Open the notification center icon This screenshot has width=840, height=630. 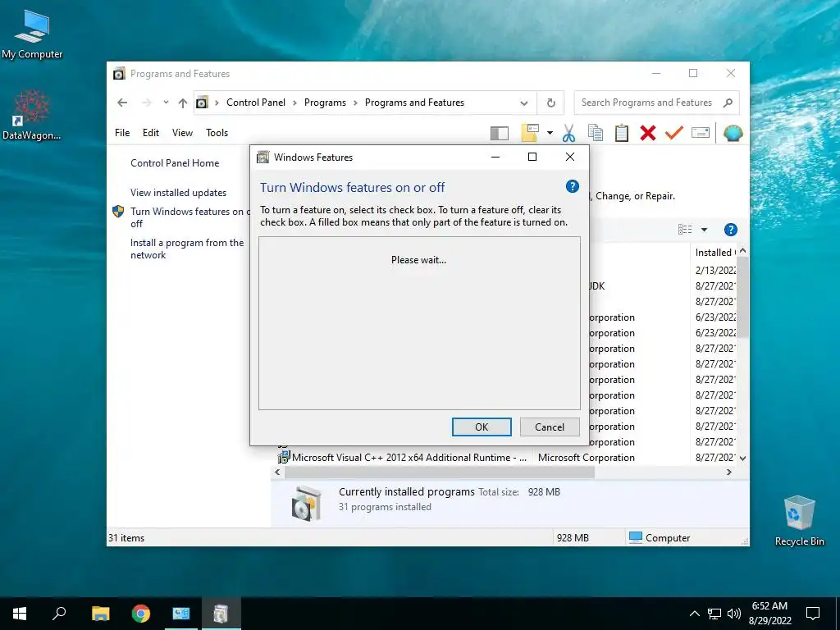[x=813, y=614]
